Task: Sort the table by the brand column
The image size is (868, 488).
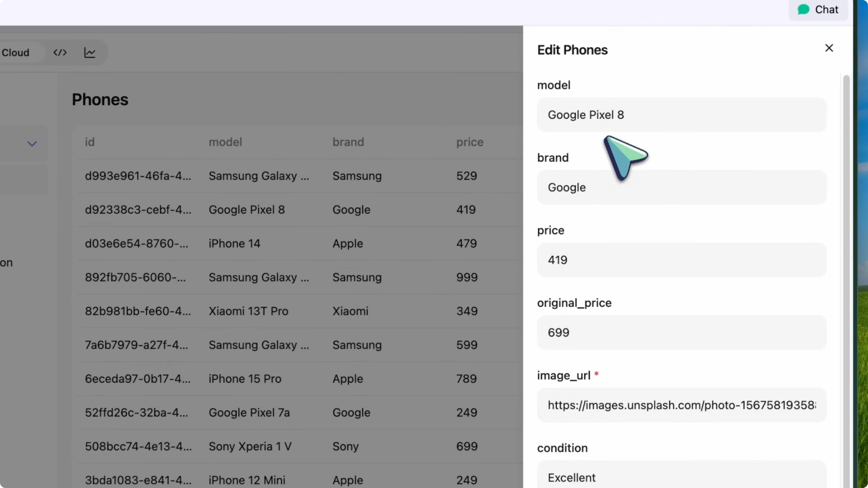Action: click(348, 142)
